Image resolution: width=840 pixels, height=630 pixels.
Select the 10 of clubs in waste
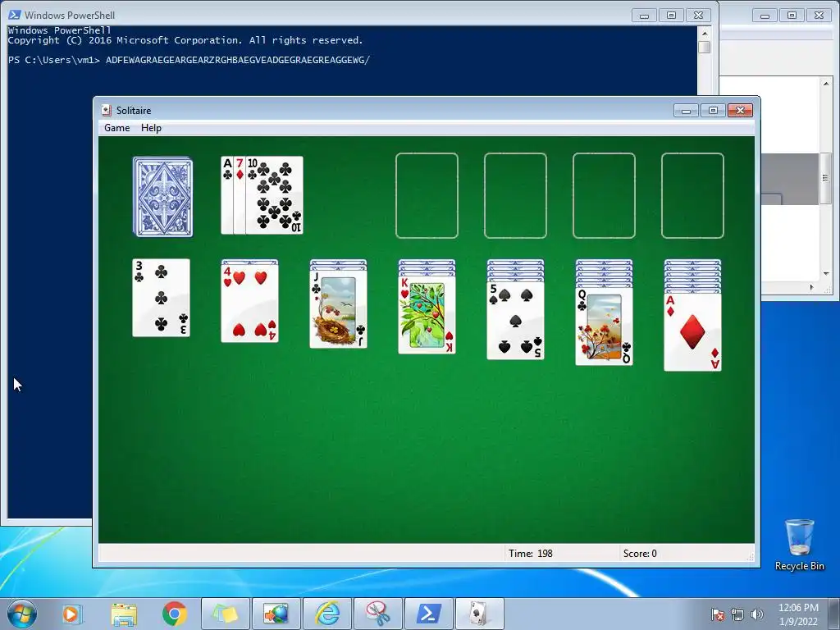click(274, 195)
